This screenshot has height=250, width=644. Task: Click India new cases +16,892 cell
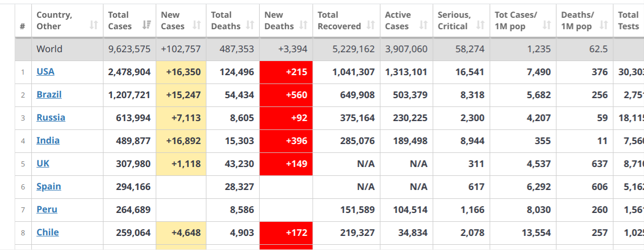tap(181, 141)
